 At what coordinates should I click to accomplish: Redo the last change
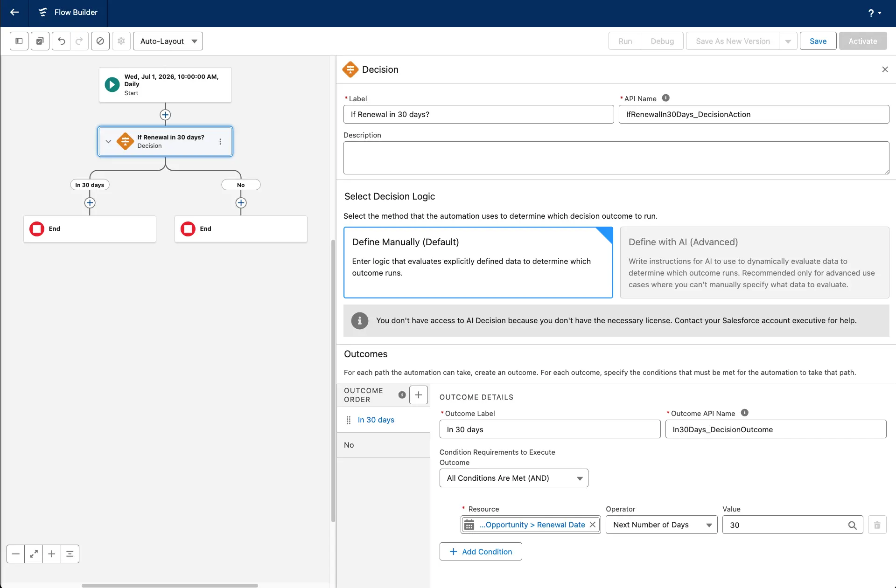click(79, 41)
